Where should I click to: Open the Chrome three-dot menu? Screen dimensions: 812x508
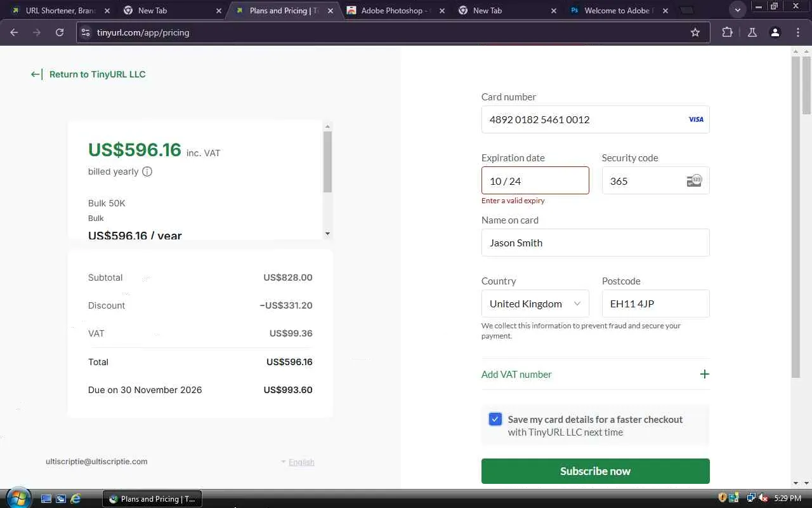tap(798, 32)
